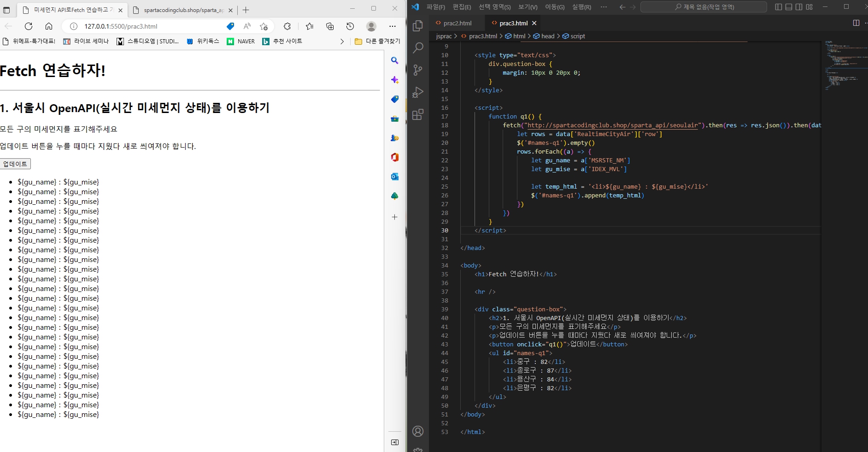
Task: Open the Outlook icon in browser sidebar
Action: click(x=395, y=177)
